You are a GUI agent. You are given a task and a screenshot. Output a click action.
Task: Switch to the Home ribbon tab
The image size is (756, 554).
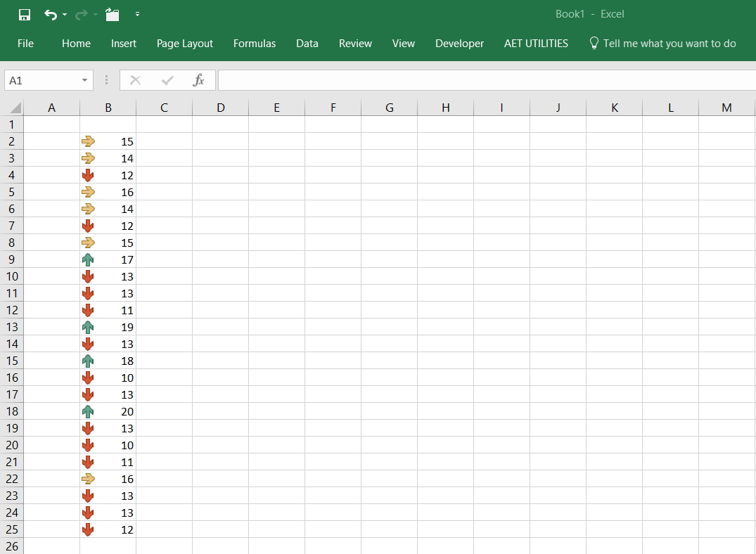tap(76, 43)
